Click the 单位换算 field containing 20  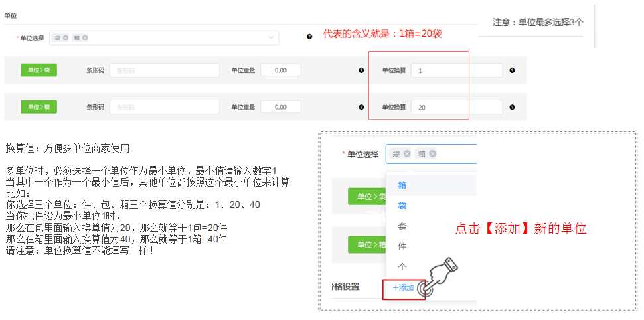pos(457,107)
